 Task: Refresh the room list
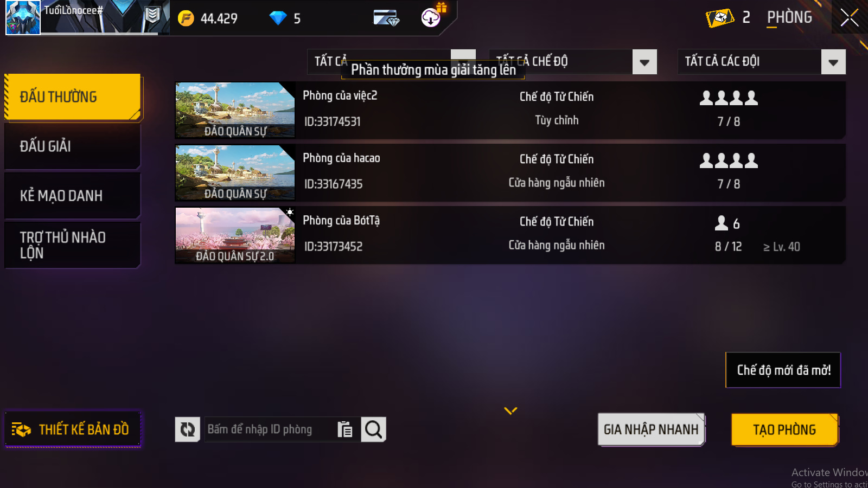[x=188, y=429]
